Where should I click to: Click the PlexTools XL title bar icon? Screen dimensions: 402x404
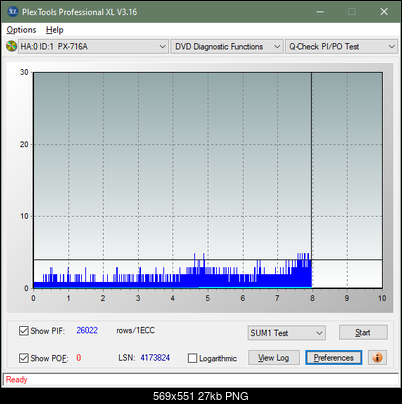(x=12, y=12)
